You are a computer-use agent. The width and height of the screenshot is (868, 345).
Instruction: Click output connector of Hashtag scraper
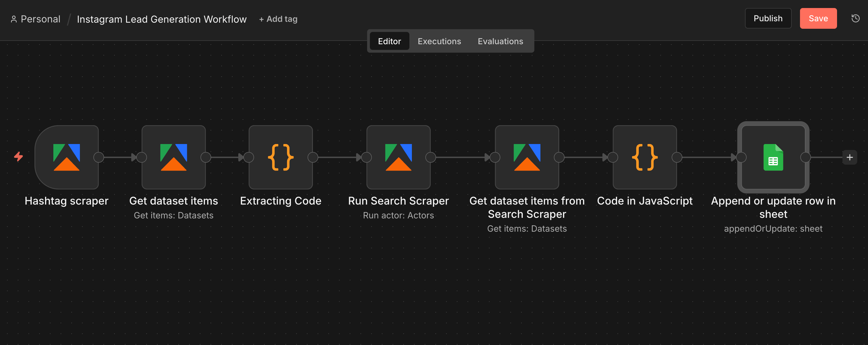pos(100,157)
